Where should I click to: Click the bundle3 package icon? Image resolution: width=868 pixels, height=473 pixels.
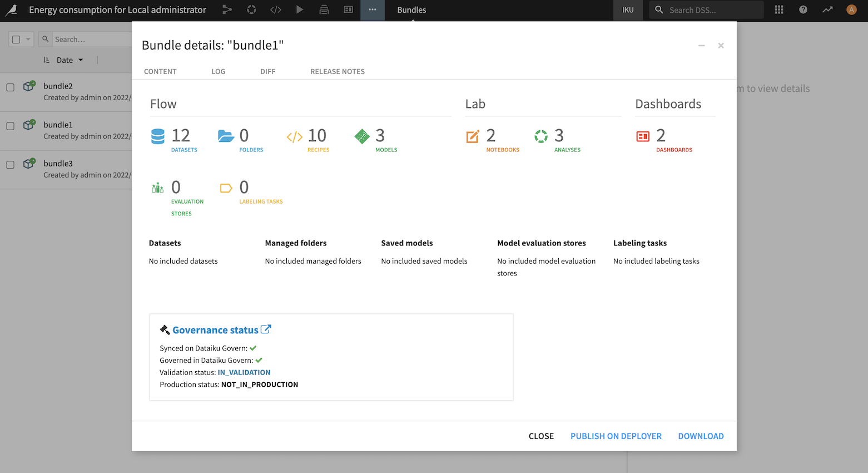pos(29,164)
